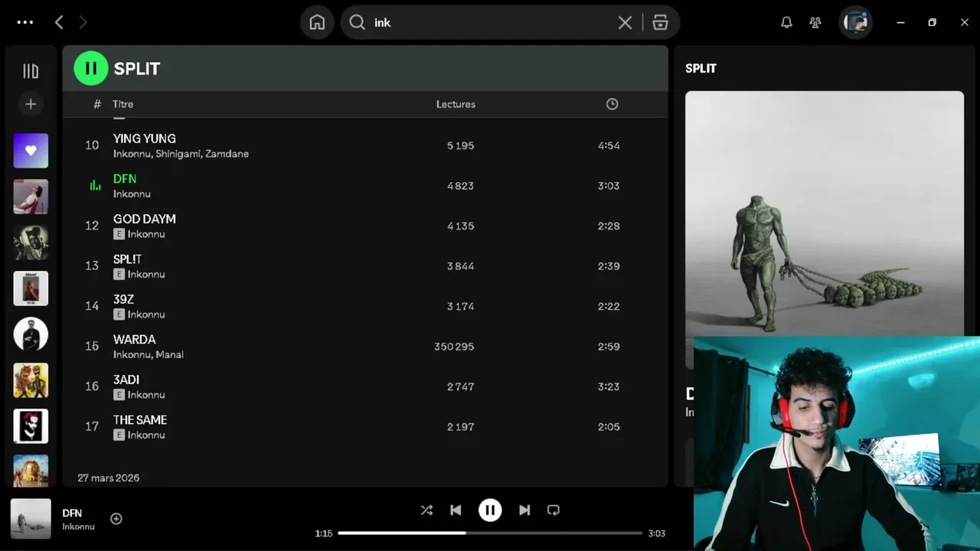Sort by the duration clock icon

(x=612, y=104)
